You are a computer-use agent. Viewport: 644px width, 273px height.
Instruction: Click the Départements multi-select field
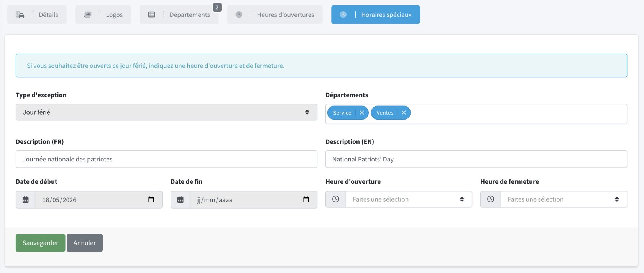(x=476, y=114)
